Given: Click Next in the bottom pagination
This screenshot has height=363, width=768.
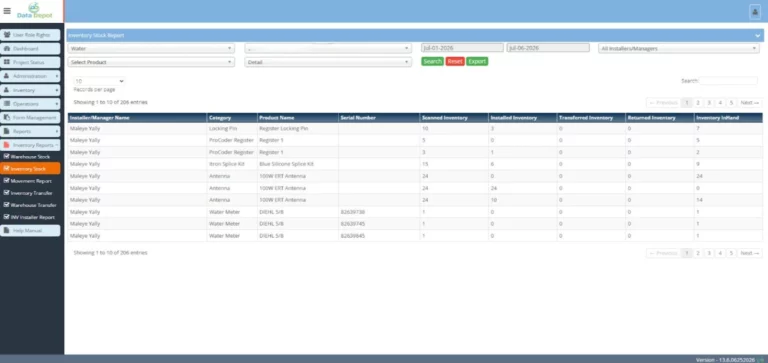Looking at the screenshot, I should (x=750, y=253).
